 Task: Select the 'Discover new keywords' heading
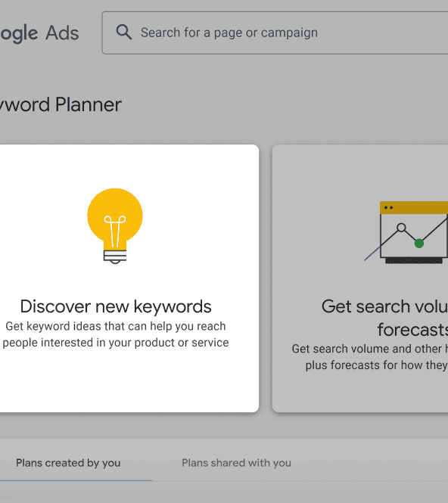(116, 306)
